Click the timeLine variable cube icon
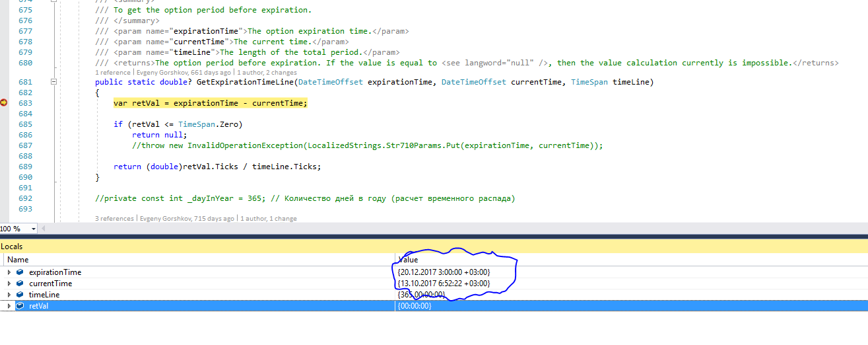This screenshot has width=868, height=345. [x=20, y=295]
